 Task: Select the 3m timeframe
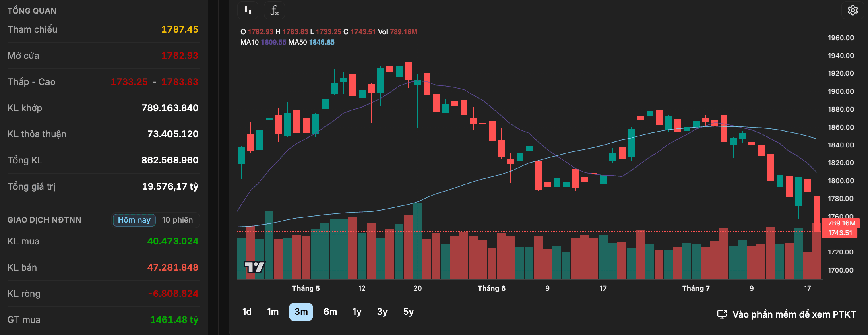point(301,312)
